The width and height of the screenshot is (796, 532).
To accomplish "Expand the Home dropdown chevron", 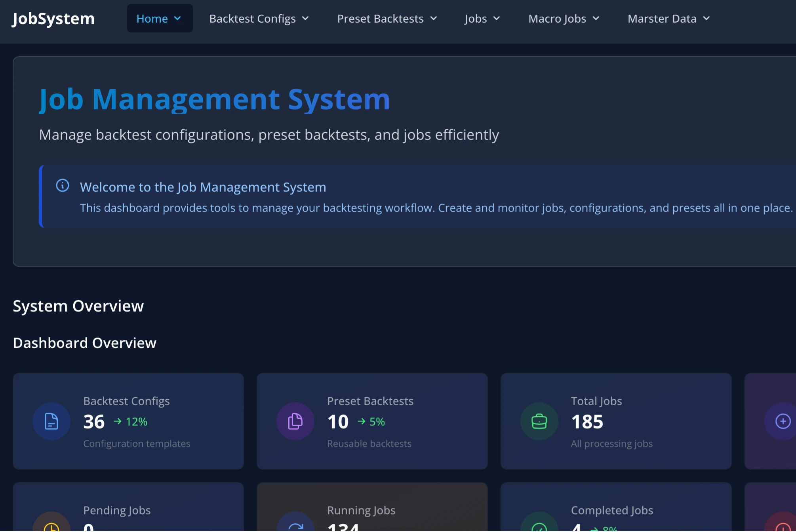I will (178, 19).
